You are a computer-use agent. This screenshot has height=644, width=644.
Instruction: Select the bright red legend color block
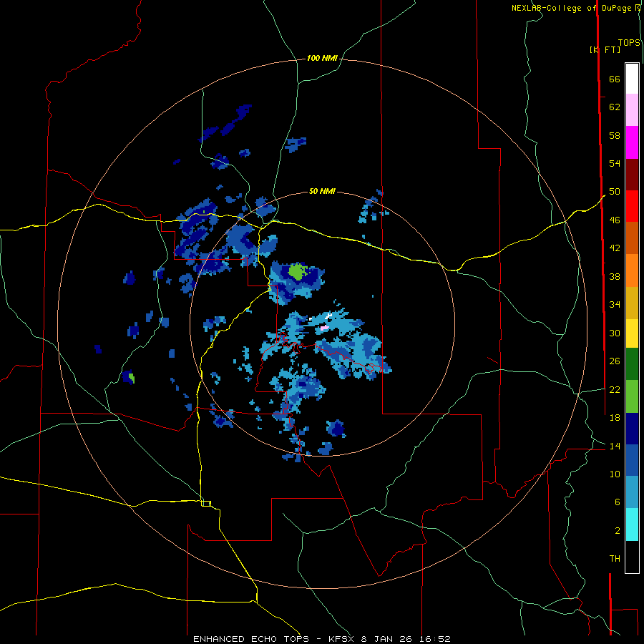[632, 206]
